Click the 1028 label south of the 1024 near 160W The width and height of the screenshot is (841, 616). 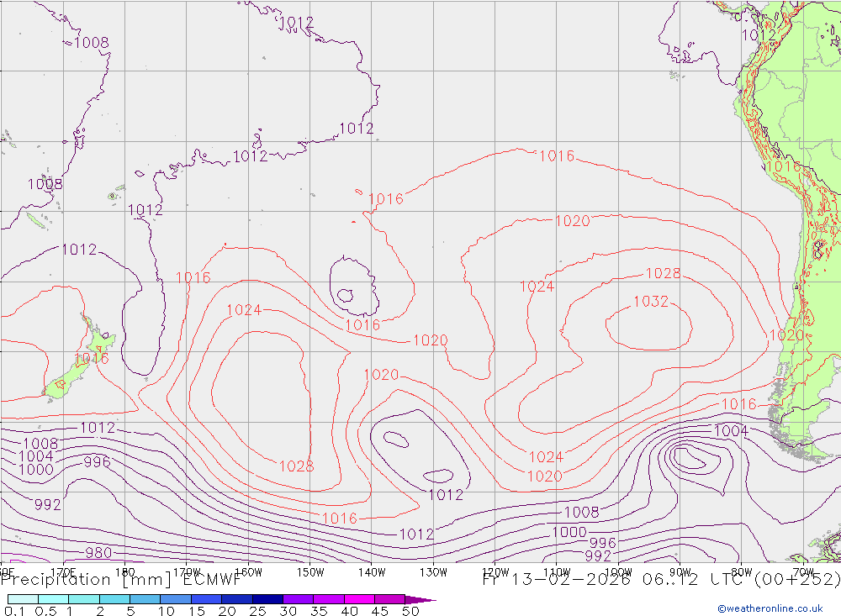tap(297, 466)
